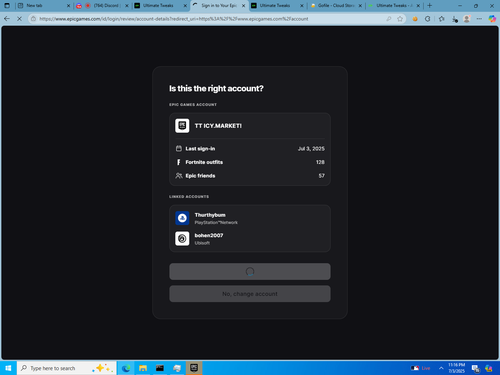
Task: Open the Copilot sidebar icon
Action: (492, 19)
